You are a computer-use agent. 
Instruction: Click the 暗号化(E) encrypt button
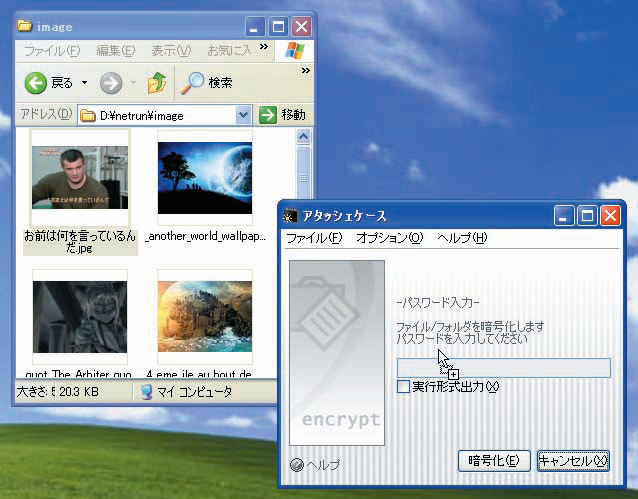[x=494, y=461]
